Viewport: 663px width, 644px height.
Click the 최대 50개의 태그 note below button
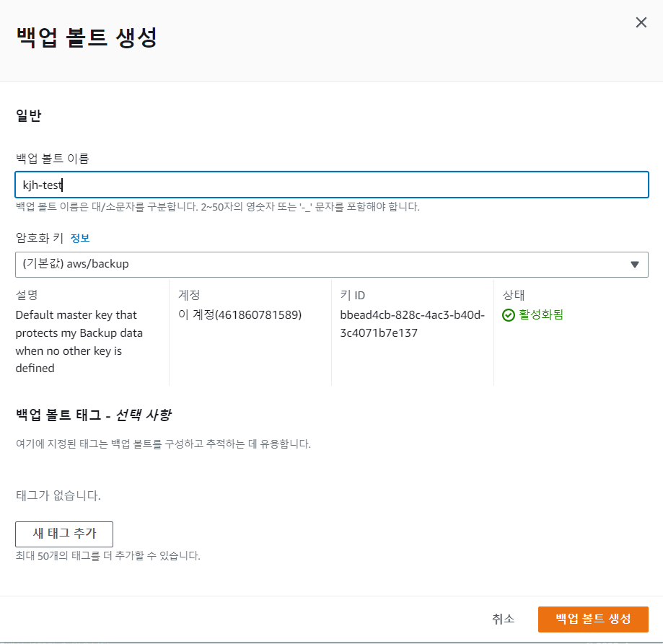pos(107,556)
